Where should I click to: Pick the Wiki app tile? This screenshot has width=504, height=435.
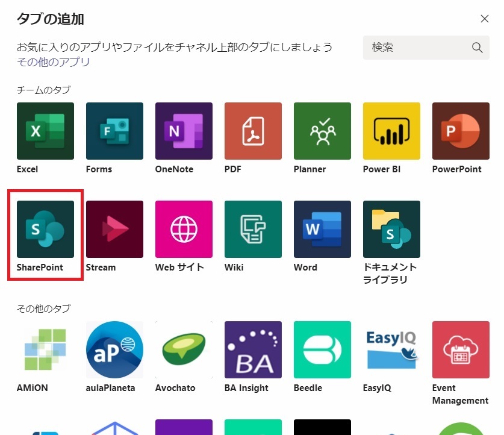(x=253, y=229)
